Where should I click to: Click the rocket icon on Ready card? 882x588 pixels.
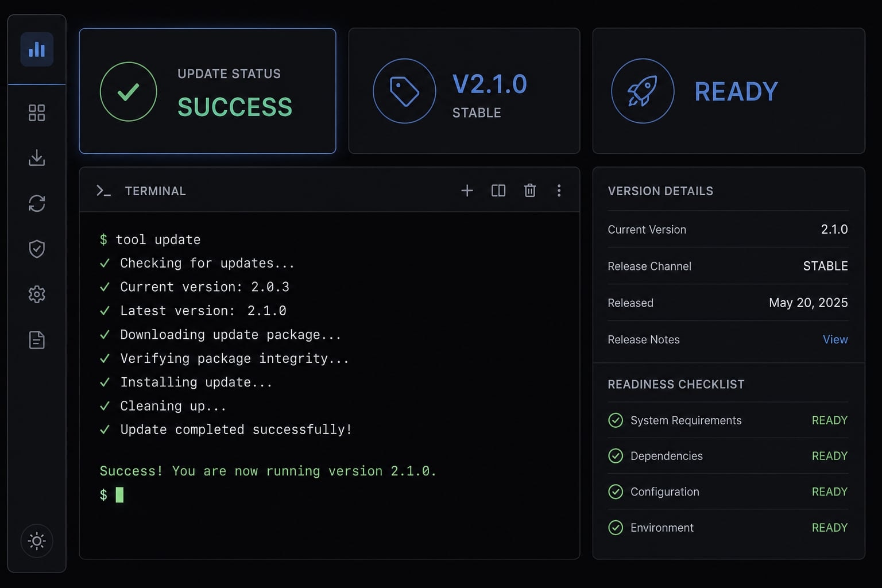[643, 91]
